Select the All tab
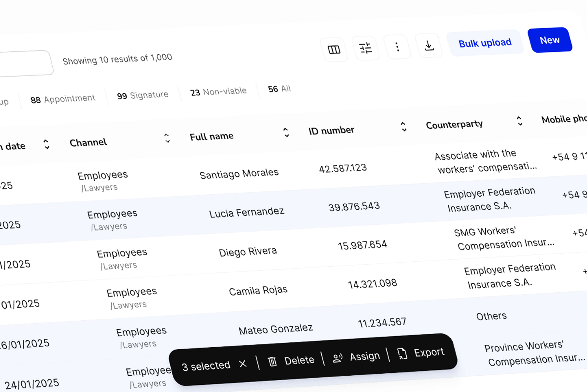This screenshot has width=587, height=392. tap(279, 89)
